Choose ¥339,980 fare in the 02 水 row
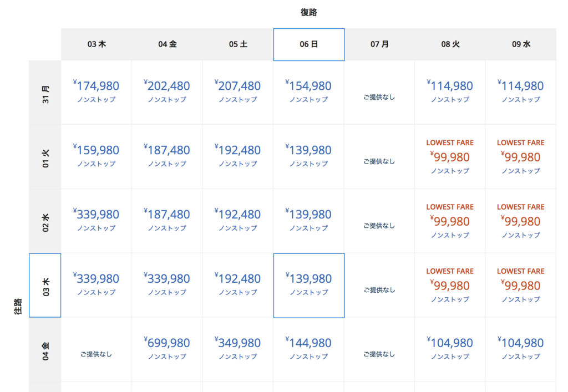 coord(97,221)
